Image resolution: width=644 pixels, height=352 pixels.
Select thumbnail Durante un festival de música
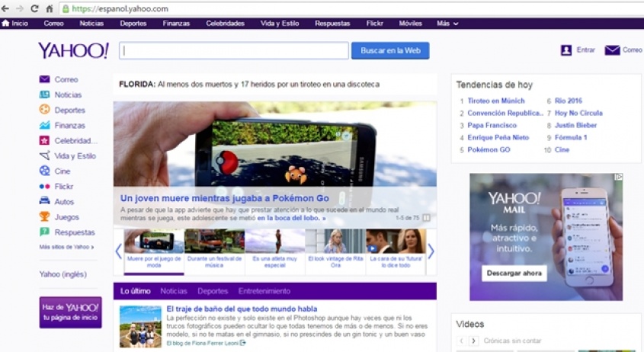[214, 251]
